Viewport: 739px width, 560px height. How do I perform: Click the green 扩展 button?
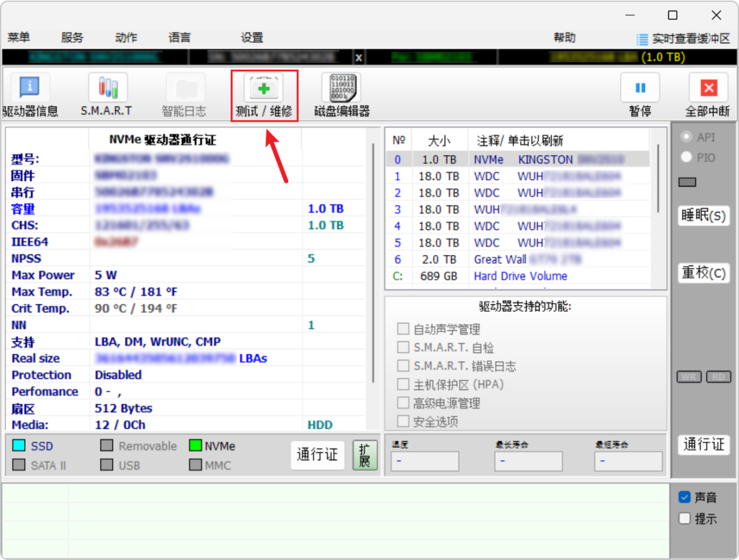pos(365,455)
